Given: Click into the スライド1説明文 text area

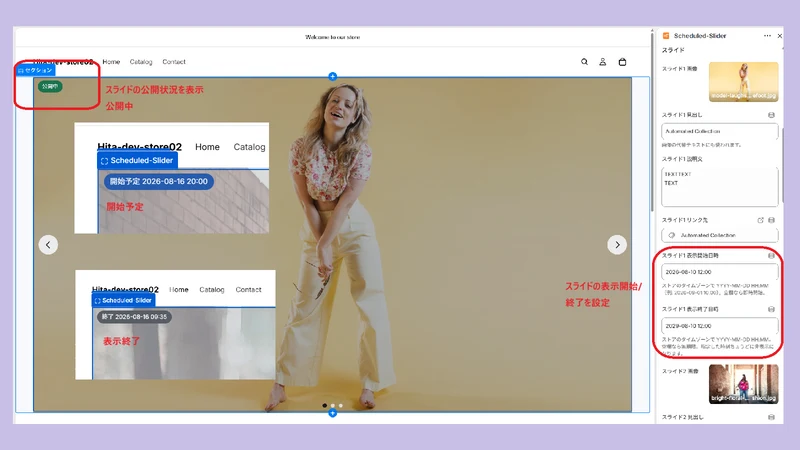Looking at the screenshot, I should [x=719, y=187].
